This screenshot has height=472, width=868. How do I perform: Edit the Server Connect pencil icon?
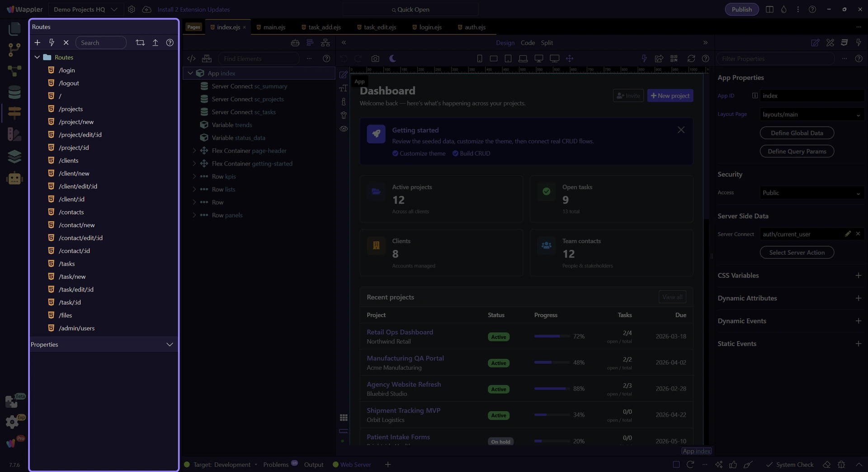coord(848,234)
